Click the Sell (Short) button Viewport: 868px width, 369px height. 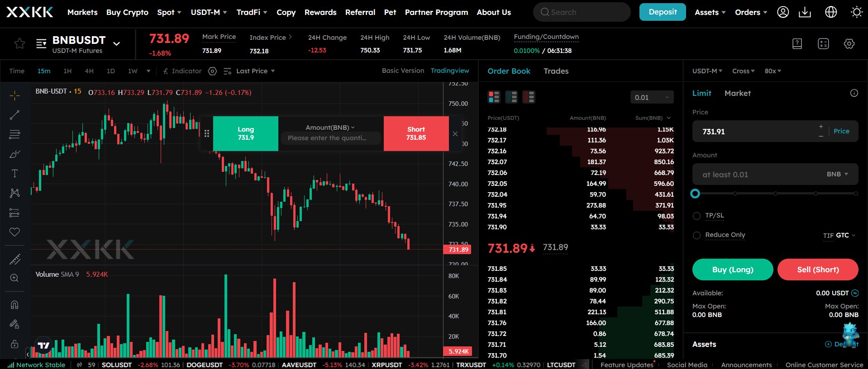click(x=818, y=270)
